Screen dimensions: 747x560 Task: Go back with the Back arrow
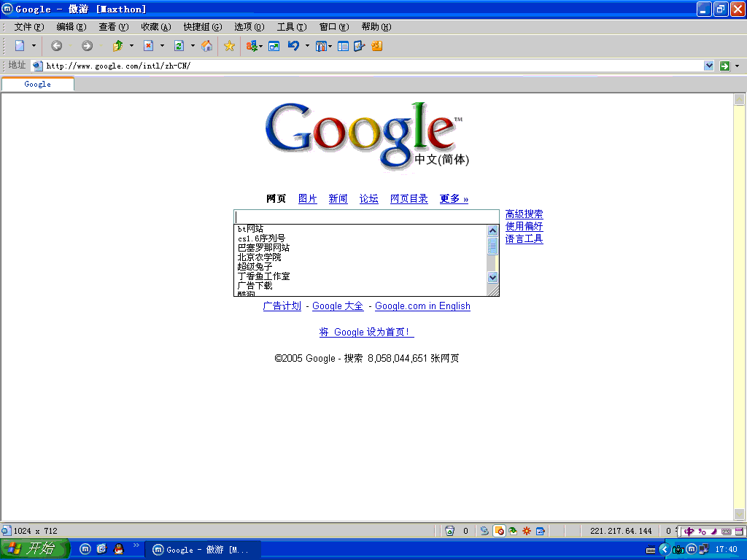tap(56, 46)
